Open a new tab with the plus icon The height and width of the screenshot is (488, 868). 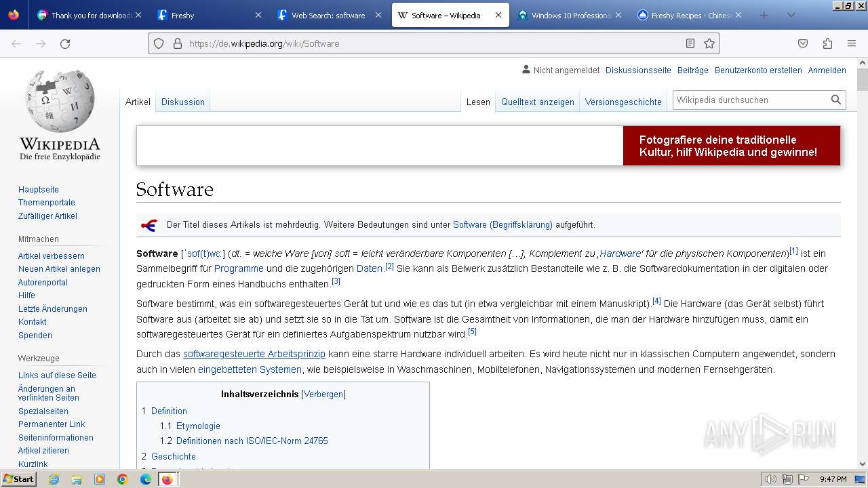click(764, 15)
